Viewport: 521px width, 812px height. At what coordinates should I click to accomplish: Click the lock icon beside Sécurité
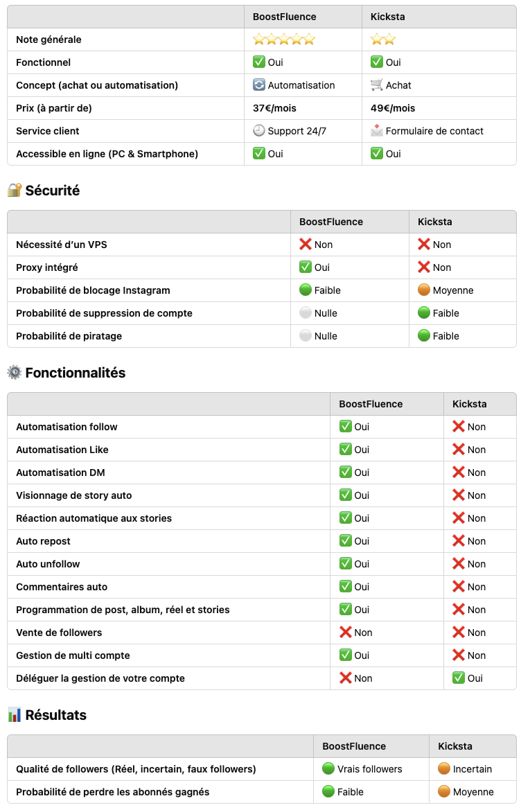[x=15, y=190]
